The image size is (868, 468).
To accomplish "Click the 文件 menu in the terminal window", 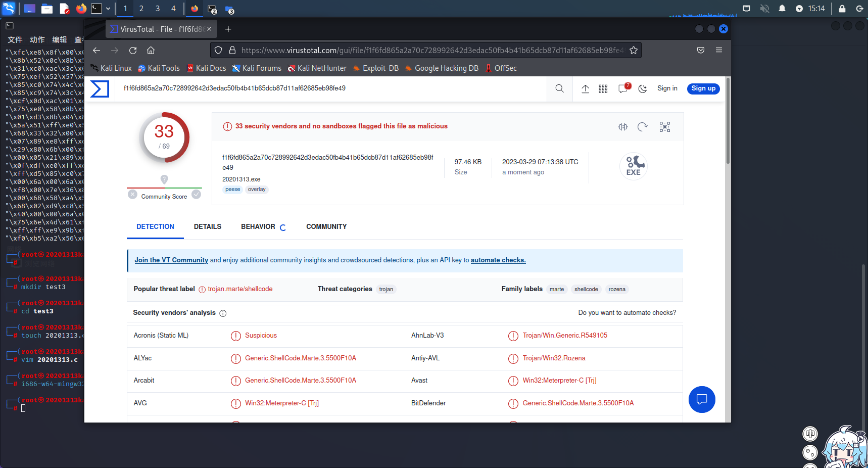I will [x=15, y=40].
